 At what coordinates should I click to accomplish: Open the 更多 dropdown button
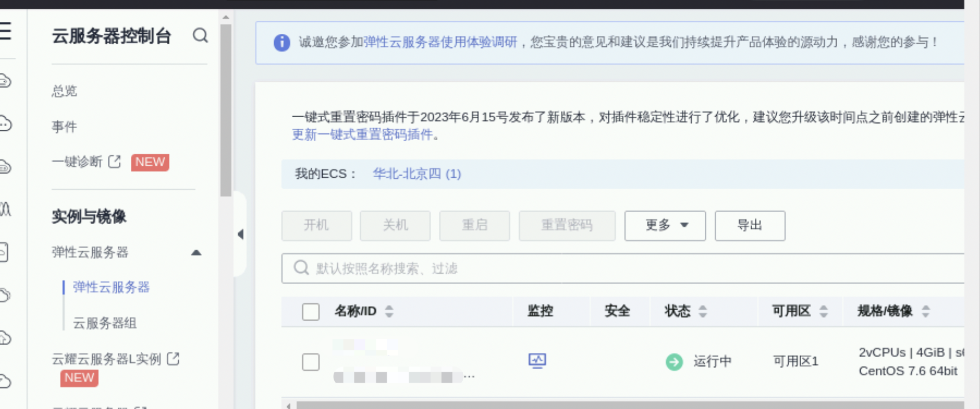(665, 226)
